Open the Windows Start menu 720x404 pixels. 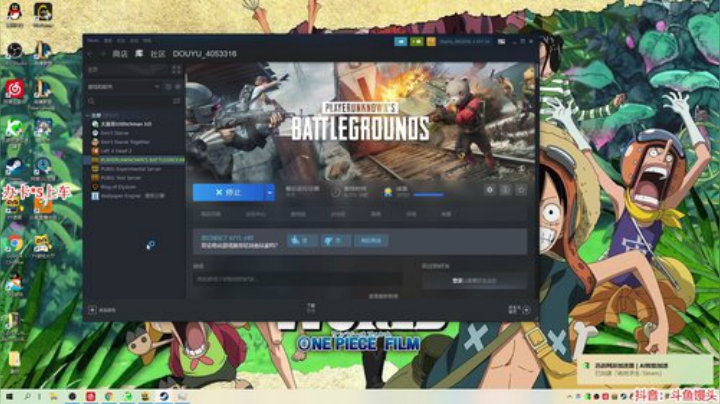click(9, 396)
